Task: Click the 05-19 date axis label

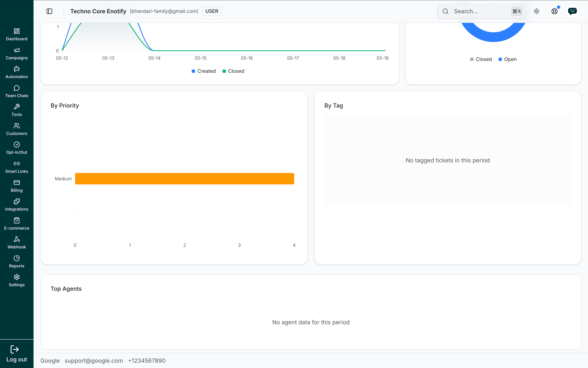Action: tap(382, 58)
